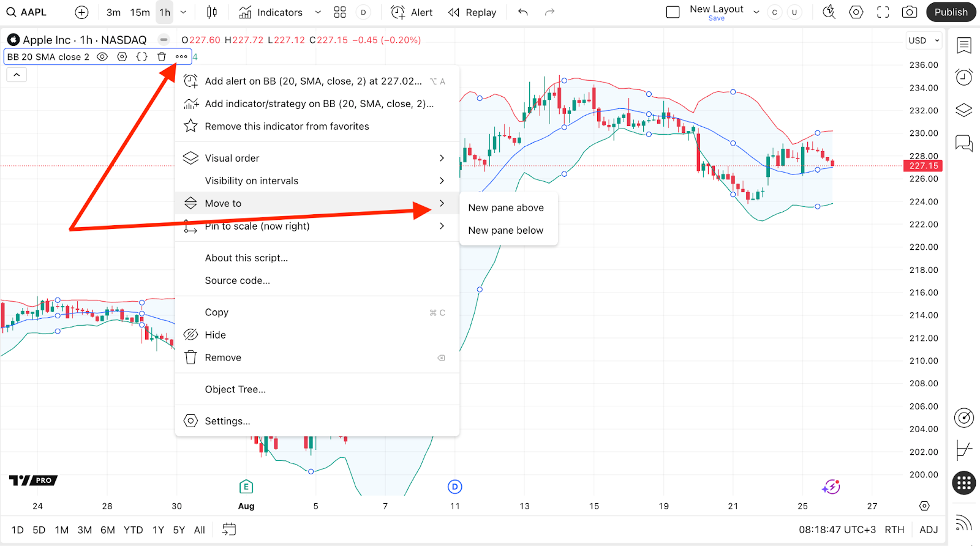Select New pane below option
Screen dimensions: 980x546
click(x=505, y=230)
